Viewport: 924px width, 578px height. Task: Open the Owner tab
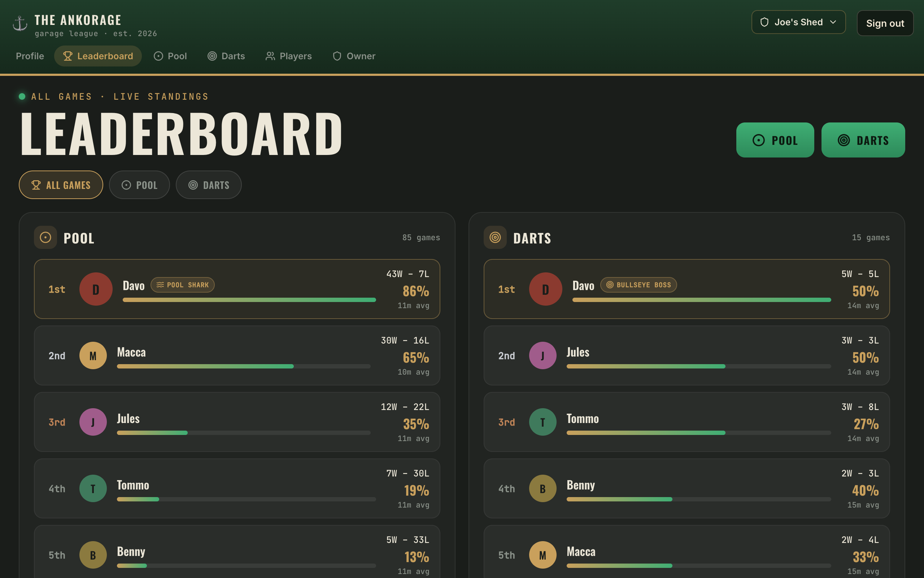[354, 56]
